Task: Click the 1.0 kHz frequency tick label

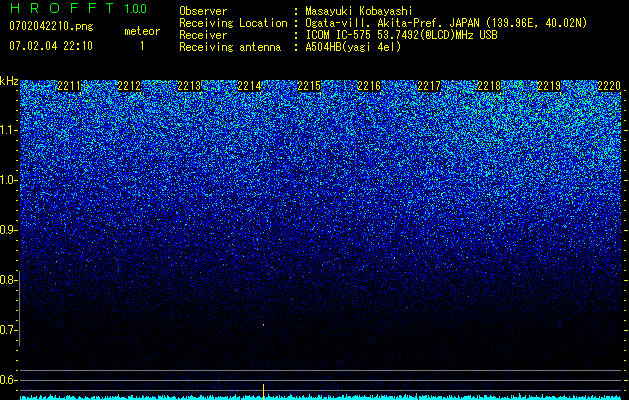Action: [7, 180]
